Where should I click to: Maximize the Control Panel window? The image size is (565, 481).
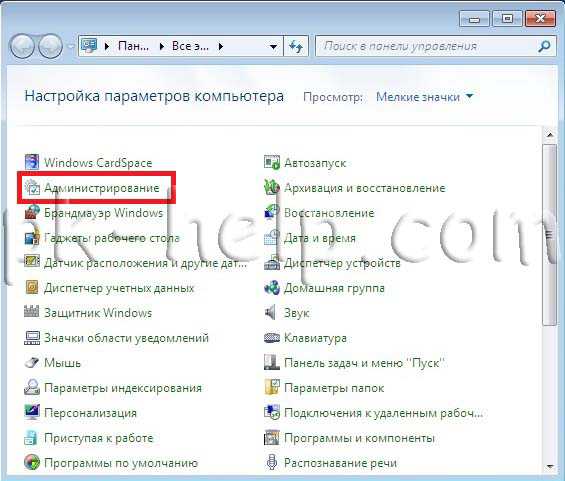click(507, 18)
